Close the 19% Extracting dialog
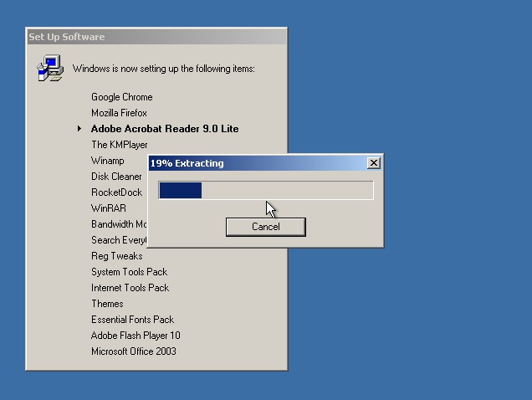 tap(374, 163)
